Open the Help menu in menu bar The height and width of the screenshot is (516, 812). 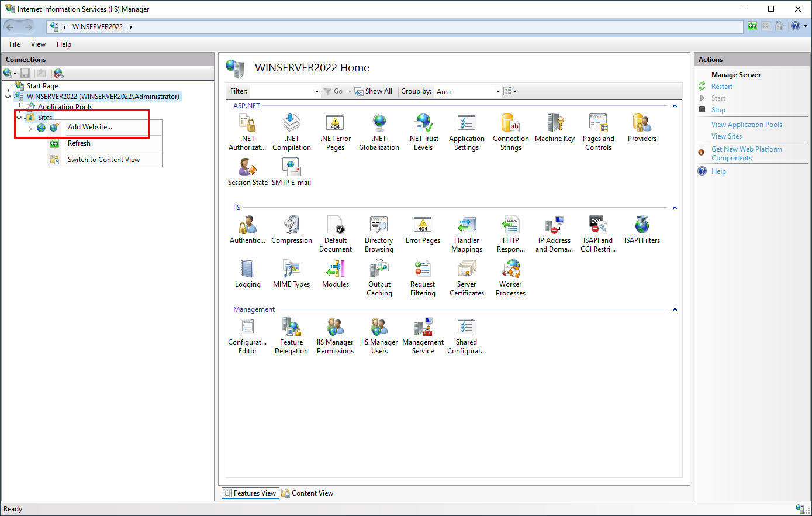(x=64, y=44)
